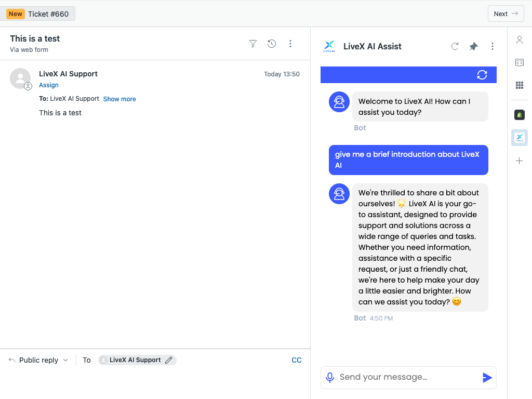This screenshot has height=399, width=532.
Task: Open the user profile sidebar icon
Action: [519, 40]
